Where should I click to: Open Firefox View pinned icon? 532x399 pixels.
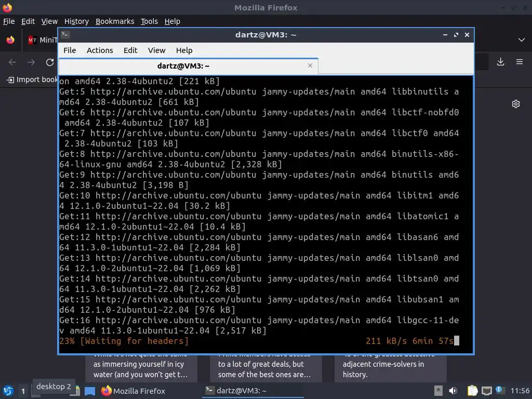point(10,40)
